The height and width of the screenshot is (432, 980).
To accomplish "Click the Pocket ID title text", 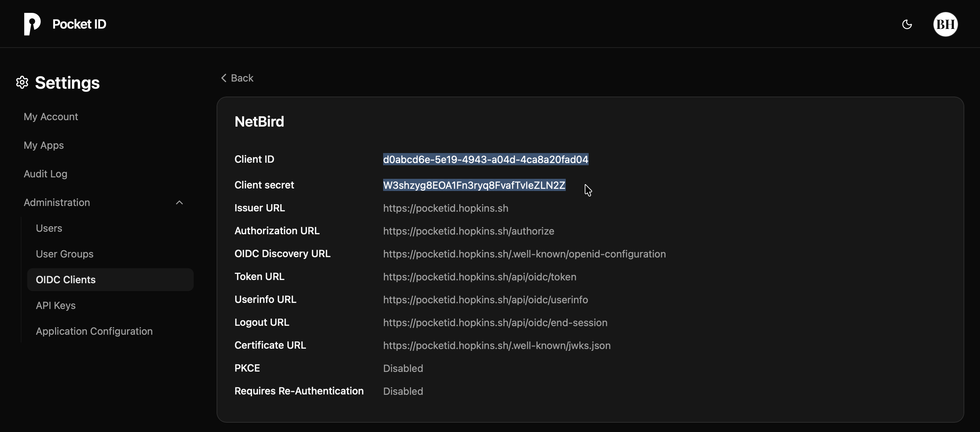I will [79, 24].
